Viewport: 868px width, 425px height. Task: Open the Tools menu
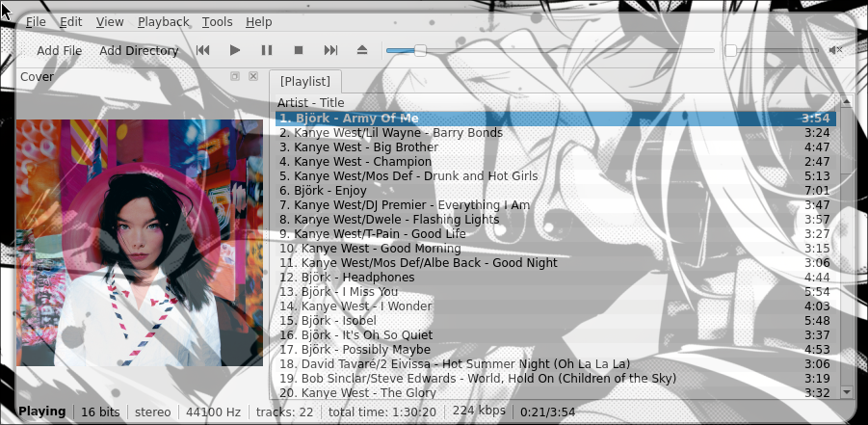click(217, 22)
